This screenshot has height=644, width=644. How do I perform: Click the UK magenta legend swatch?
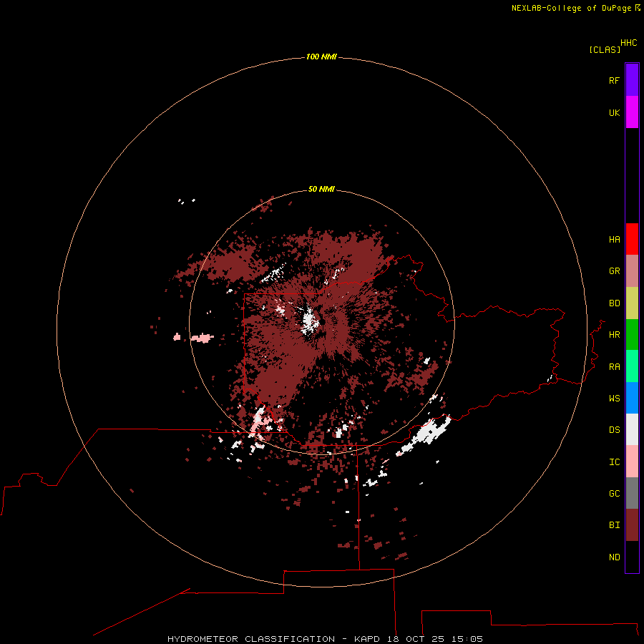pos(632,112)
